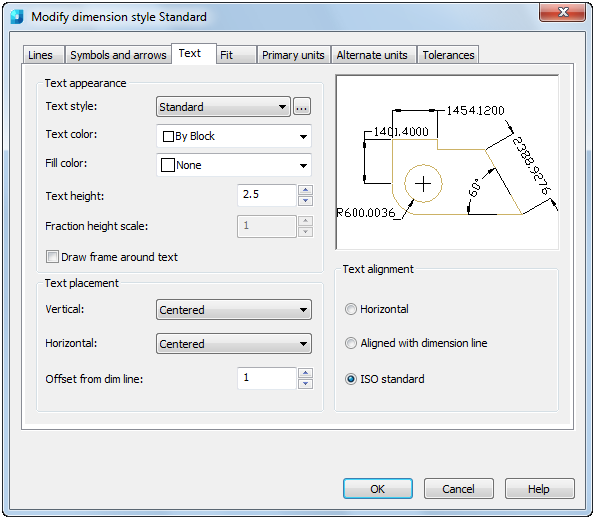This screenshot has height=519, width=594.
Task: Increase Text height with up arrow
Action: coord(305,190)
